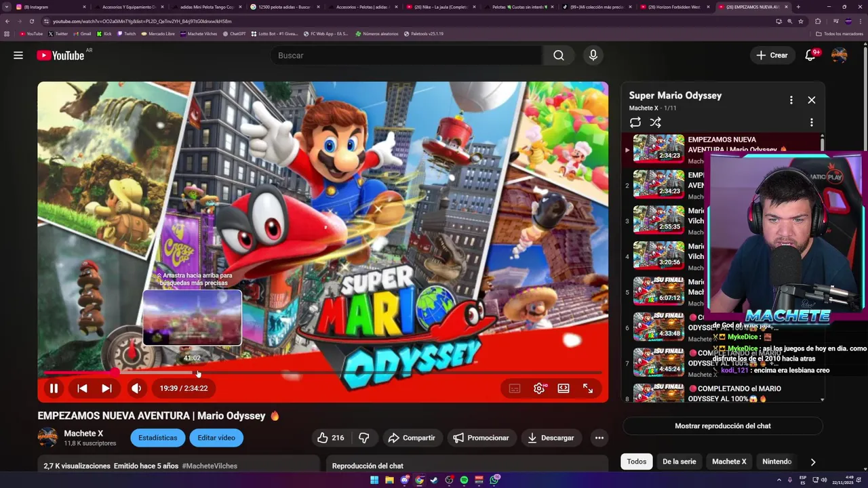
Task: Mute the video player volume
Action: click(136, 388)
